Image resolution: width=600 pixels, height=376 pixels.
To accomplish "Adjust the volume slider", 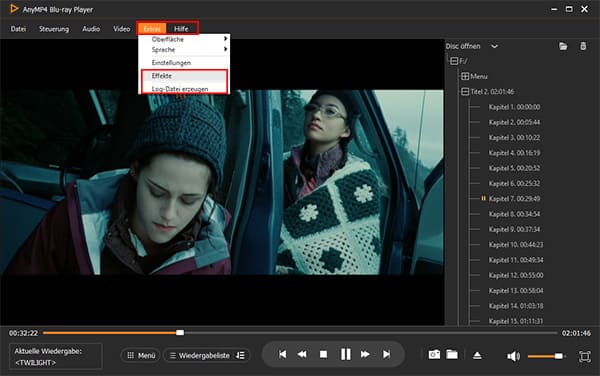I will click(x=546, y=356).
